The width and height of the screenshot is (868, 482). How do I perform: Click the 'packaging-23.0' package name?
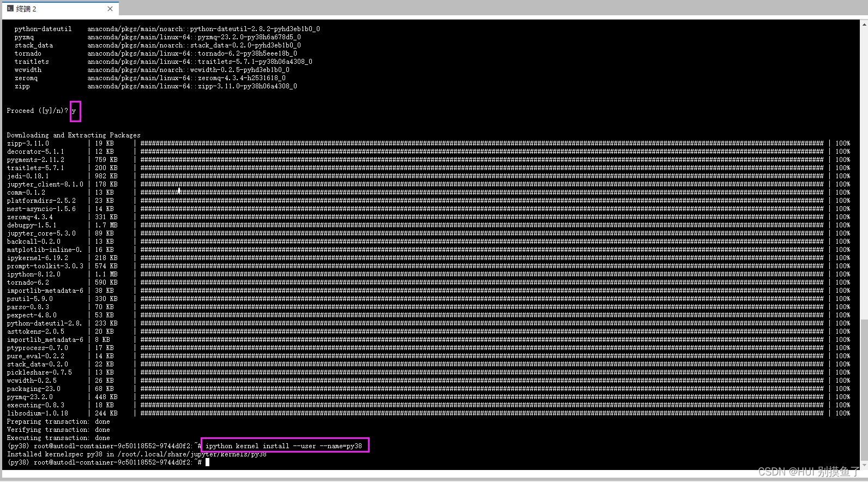[x=34, y=389]
